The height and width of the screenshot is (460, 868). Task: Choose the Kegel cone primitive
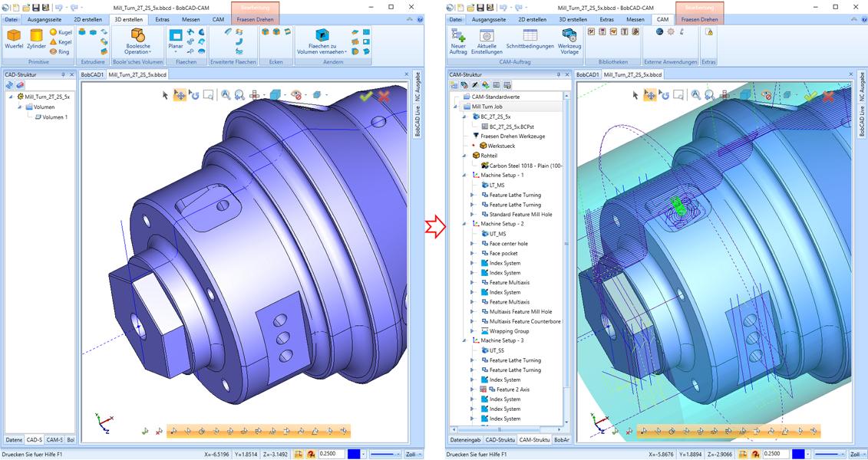click(60, 42)
